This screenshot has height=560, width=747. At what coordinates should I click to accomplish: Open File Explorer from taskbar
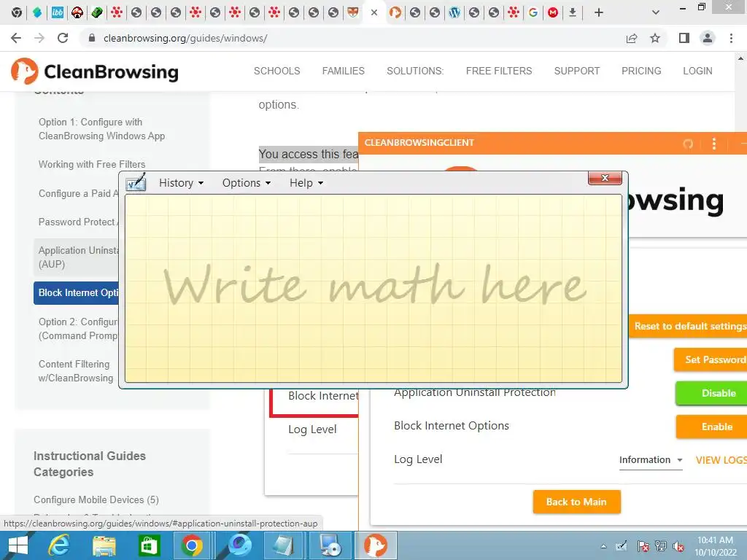click(x=104, y=545)
